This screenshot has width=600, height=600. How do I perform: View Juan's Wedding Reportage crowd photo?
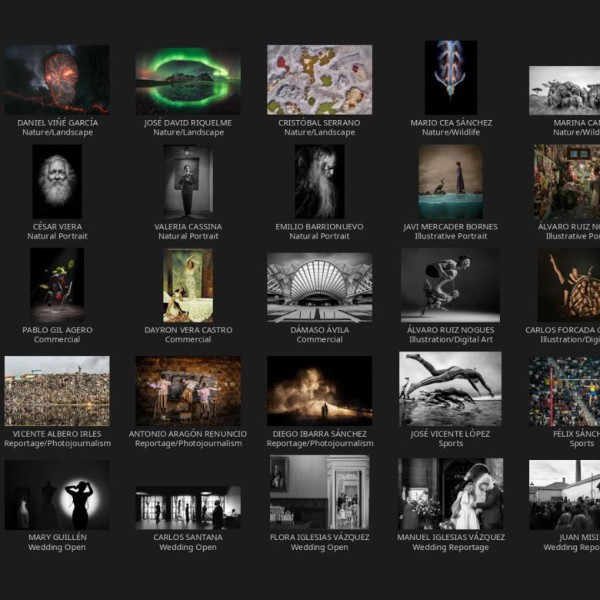tap(564, 495)
